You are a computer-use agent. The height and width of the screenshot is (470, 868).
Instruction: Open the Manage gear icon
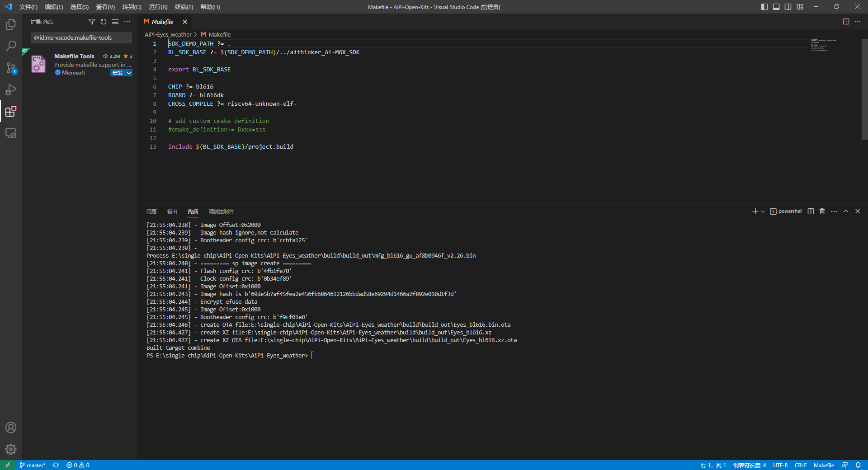(x=11, y=449)
